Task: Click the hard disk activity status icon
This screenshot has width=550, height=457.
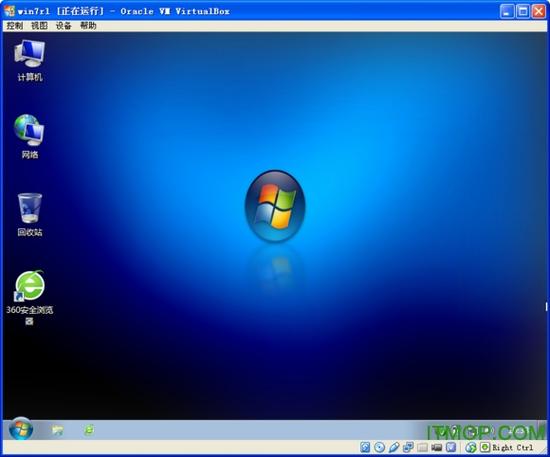Action: coord(365,447)
